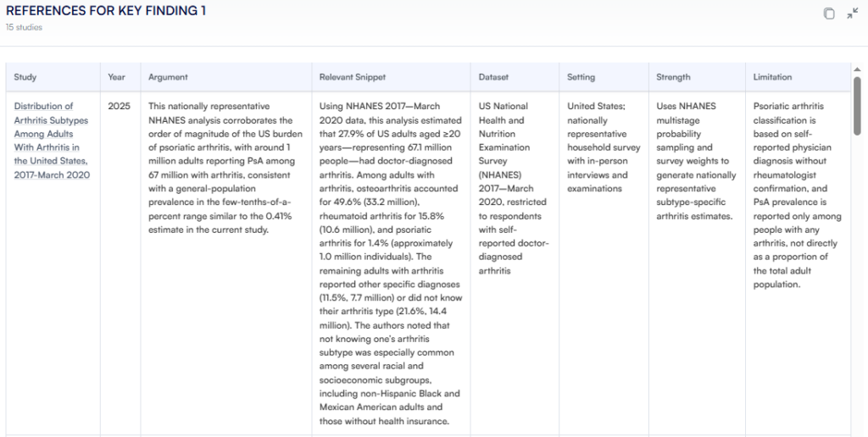Click the Argument text about NHANES analysis
This screenshot has height=437, width=868.
tap(220, 168)
